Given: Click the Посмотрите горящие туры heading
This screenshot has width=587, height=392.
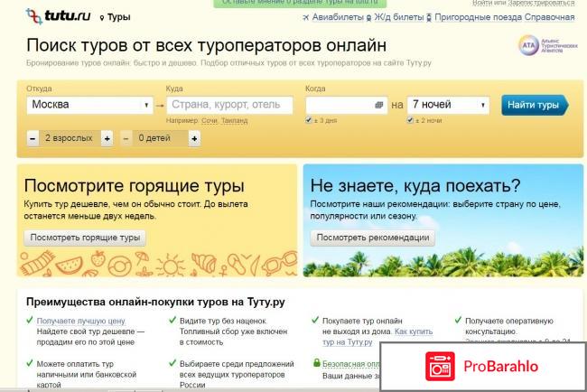Looking at the screenshot, I should point(134,186).
